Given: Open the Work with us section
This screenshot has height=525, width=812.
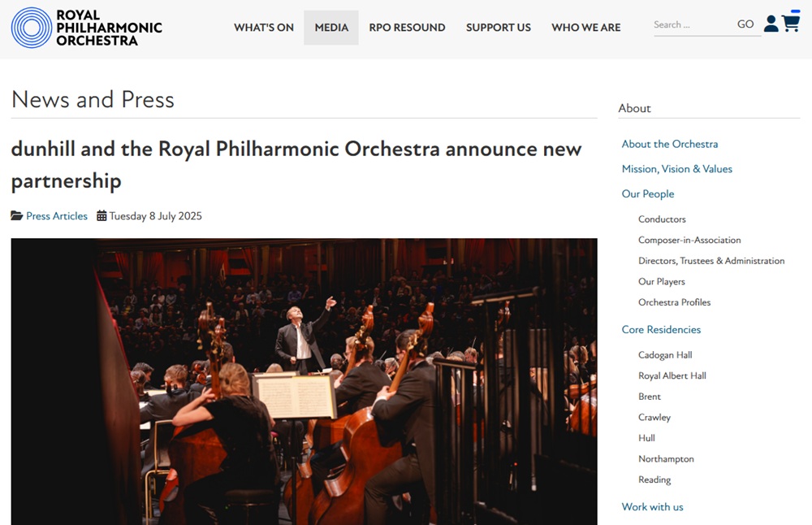Looking at the screenshot, I should point(652,507).
